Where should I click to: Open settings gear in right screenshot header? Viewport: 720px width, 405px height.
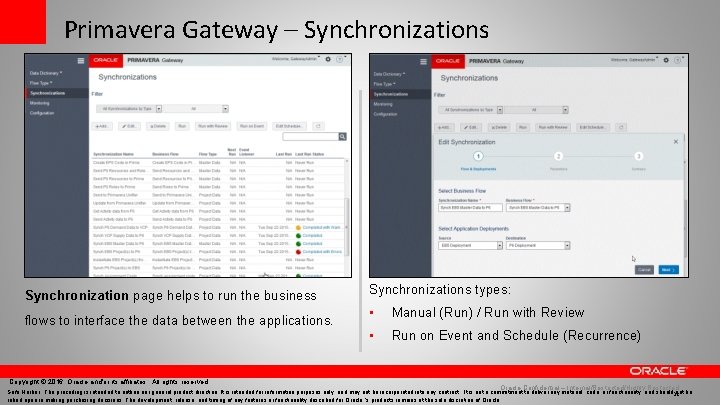(666, 60)
